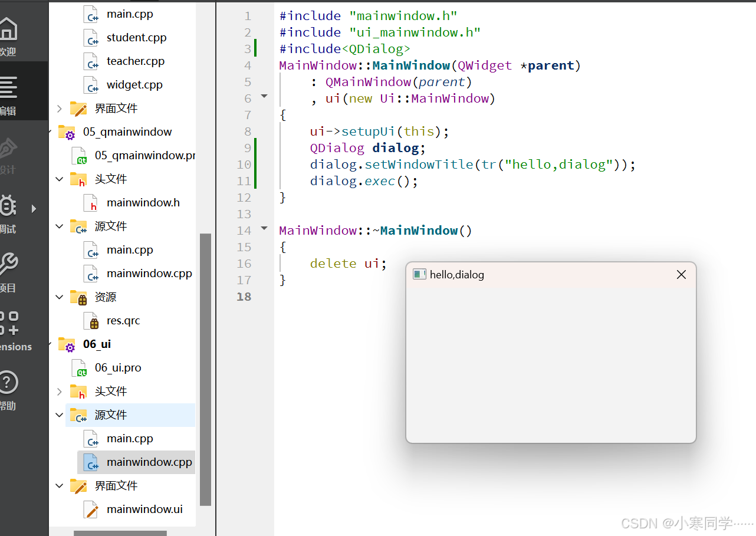Image resolution: width=756 pixels, height=536 pixels.
Task: Click the arrow beside the Debug mode icon
Action: [x=34, y=208]
